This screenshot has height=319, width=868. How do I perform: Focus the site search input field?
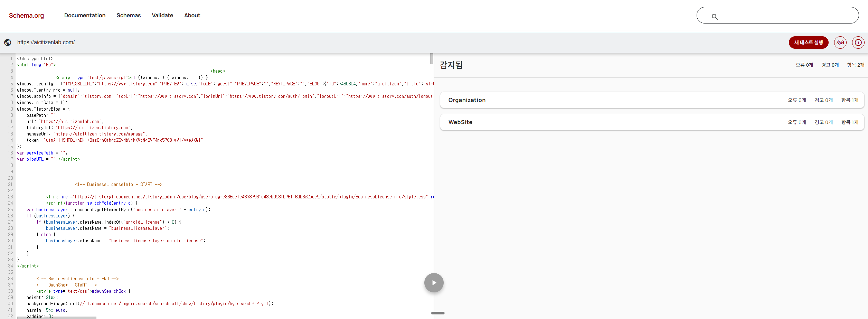(x=777, y=15)
